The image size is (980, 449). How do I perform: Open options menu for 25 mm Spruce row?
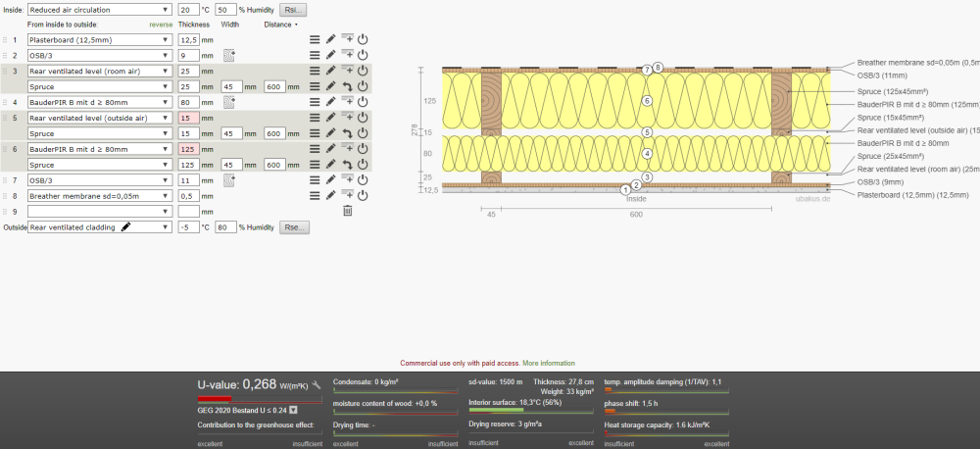[x=315, y=86]
